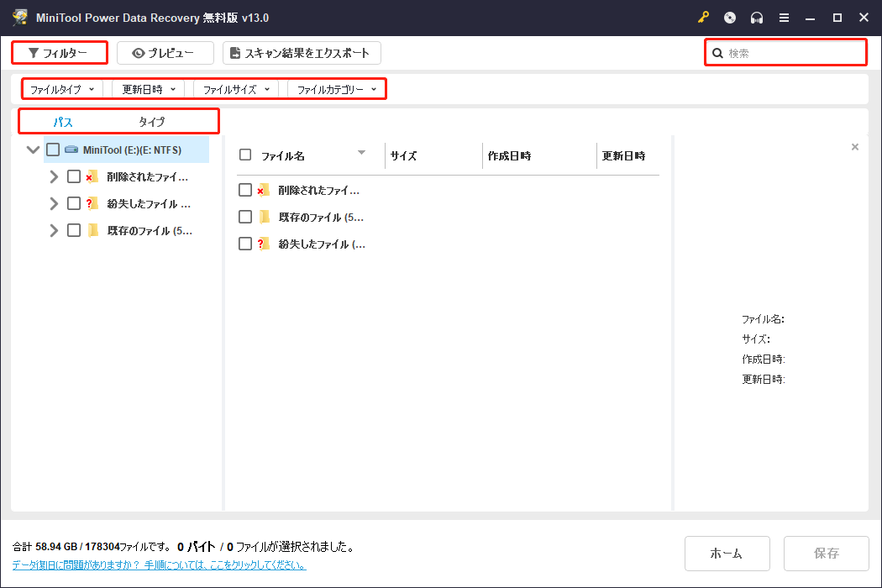This screenshot has width=882, height=588.
Task: Switch to the タイプ tab
Action: point(151,122)
